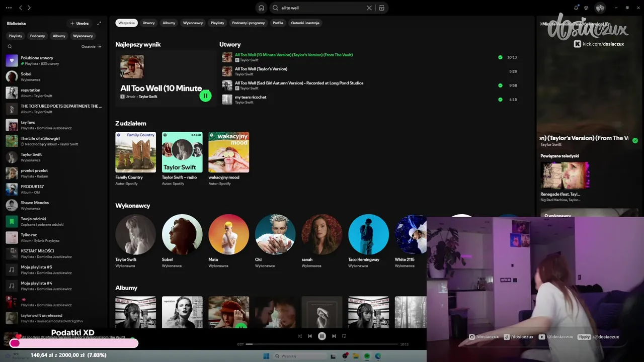The image size is (644, 362).
Task: Toggle saved check for Sad Girl Autumn track
Action: point(500,85)
